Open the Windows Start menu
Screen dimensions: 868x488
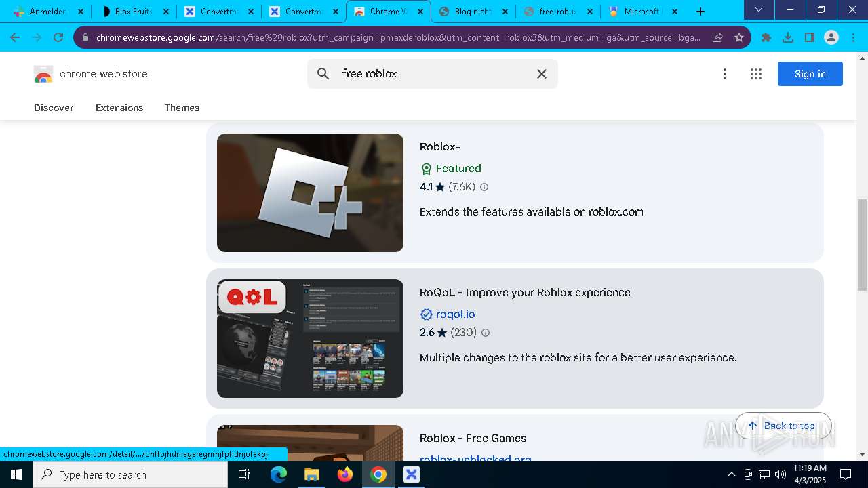click(x=16, y=474)
